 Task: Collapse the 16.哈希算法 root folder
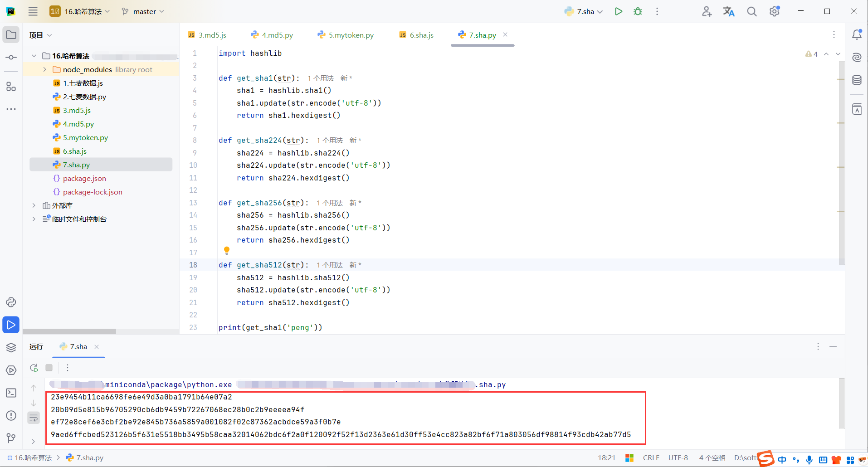pyautogui.click(x=34, y=56)
